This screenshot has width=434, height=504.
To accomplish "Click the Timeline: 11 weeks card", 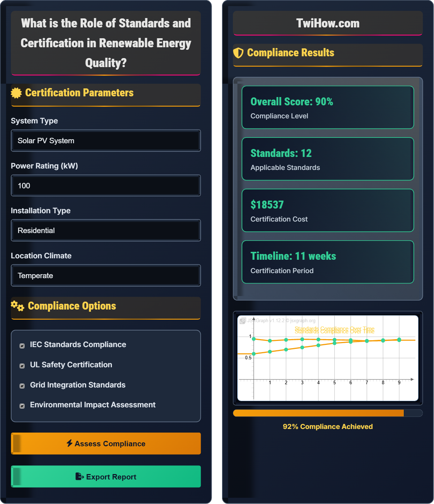I will (x=328, y=262).
